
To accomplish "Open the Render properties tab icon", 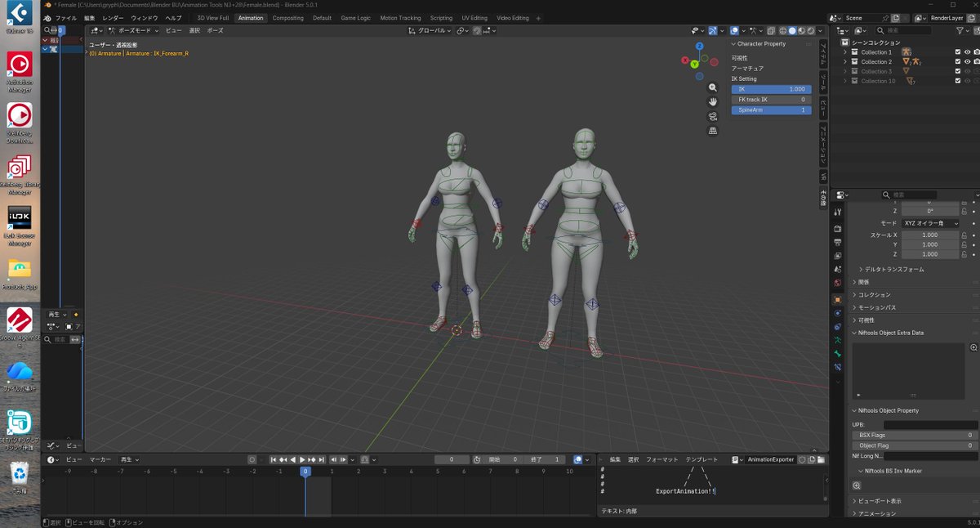I will pyautogui.click(x=837, y=228).
